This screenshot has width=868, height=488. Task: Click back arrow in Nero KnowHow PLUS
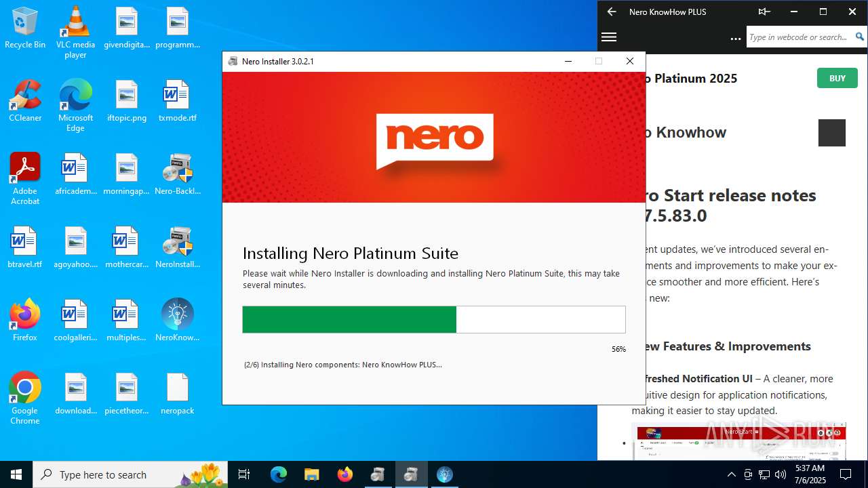pyautogui.click(x=612, y=12)
